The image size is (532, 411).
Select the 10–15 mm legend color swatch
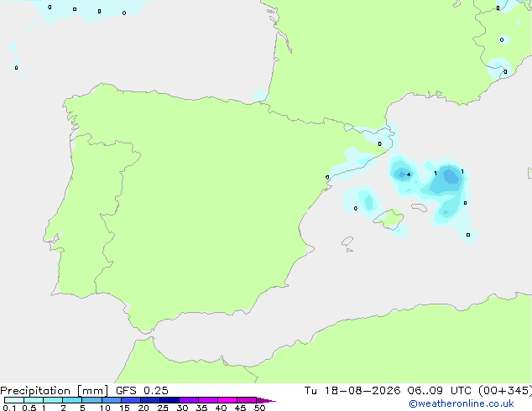coord(111,400)
